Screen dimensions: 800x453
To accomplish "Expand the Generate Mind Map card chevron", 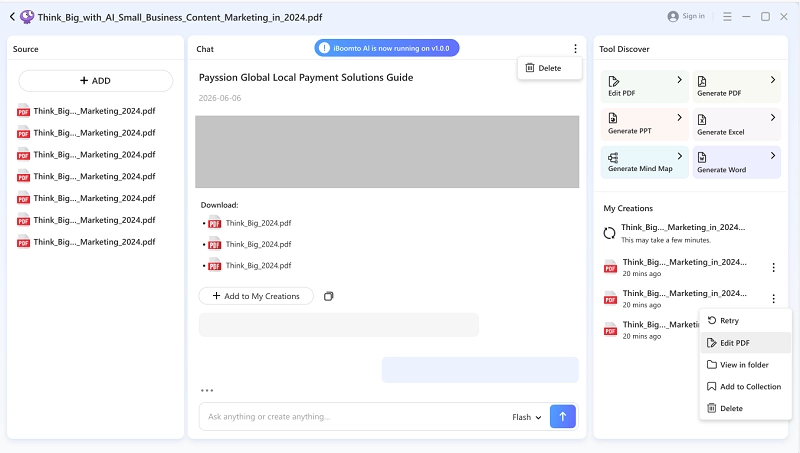I will [679, 156].
